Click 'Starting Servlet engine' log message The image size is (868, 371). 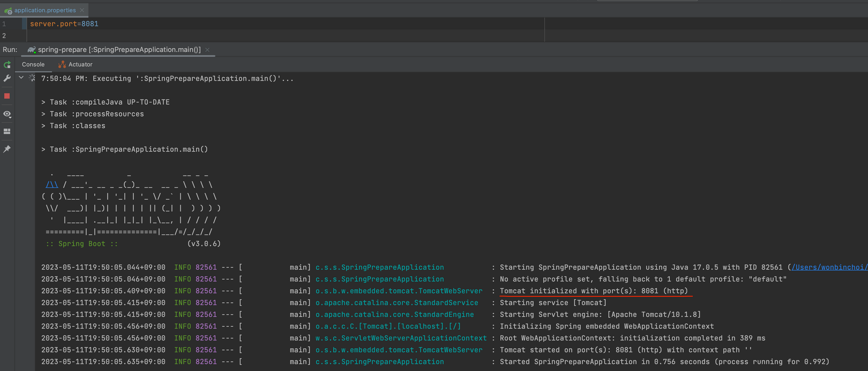[x=600, y=314]
